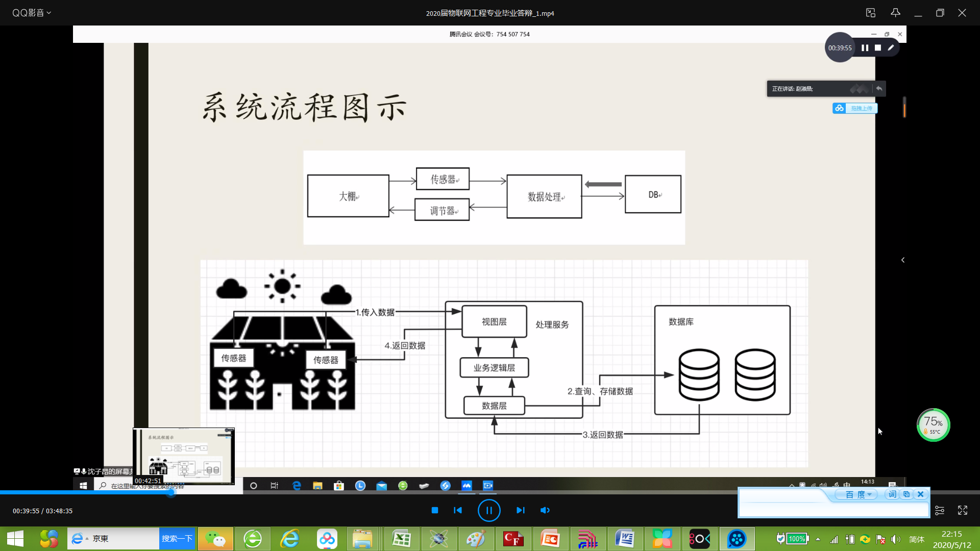Close the Baidu floating search box
The image size is (980, 551).
(x=921, y=494)
